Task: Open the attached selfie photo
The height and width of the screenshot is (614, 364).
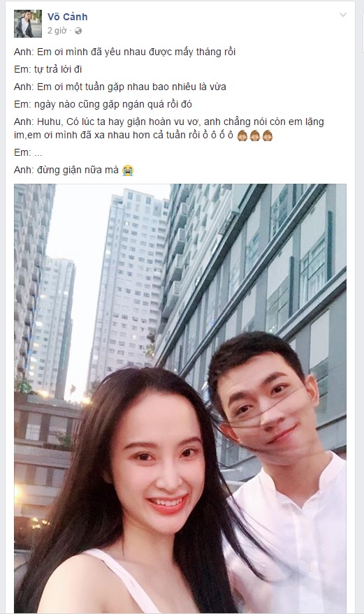Action: click(x=180, y=398)
